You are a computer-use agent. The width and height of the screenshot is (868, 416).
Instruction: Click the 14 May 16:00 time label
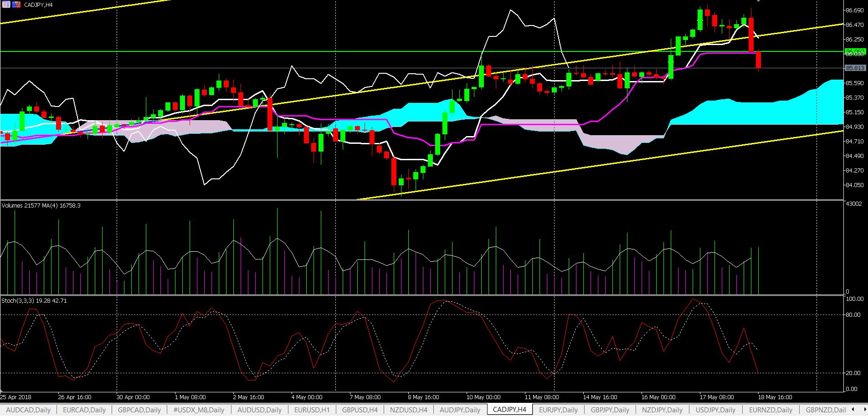click(x=600, y=397)
